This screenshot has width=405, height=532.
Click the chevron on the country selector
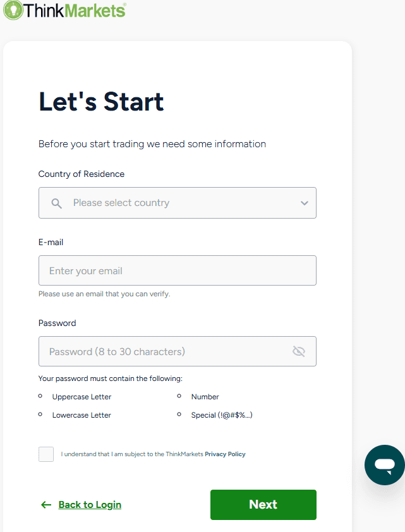click(x=304, y=203)
